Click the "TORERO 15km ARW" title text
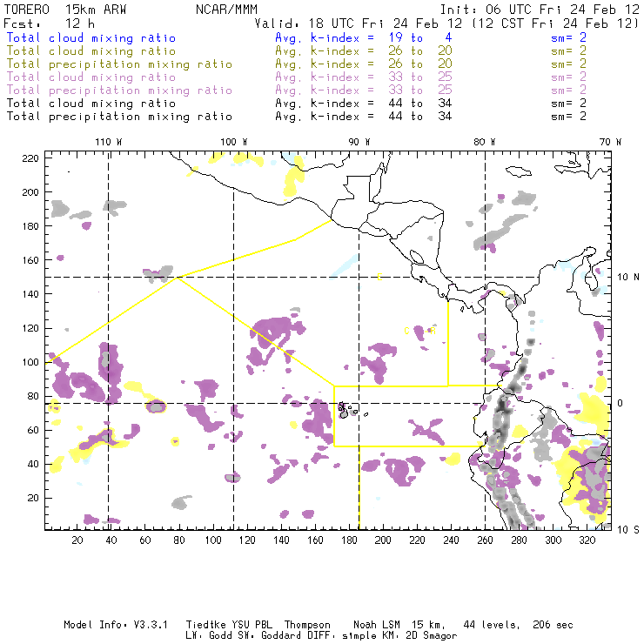This screenshot has height=644, width=644. point(65,10)
